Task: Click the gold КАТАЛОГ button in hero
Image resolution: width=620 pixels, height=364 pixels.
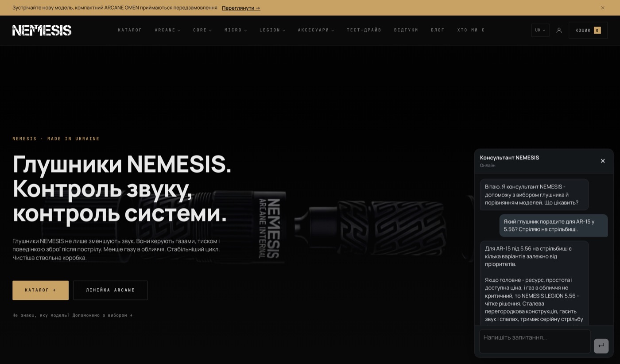Action: point(40,290)
